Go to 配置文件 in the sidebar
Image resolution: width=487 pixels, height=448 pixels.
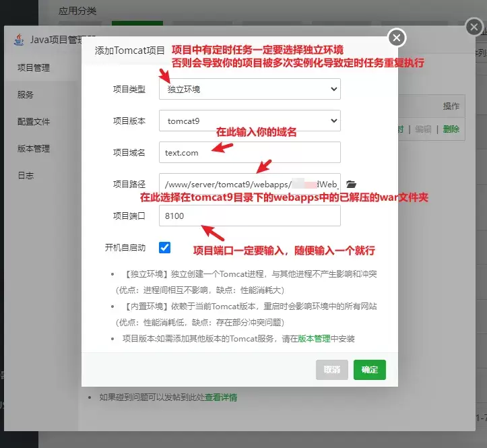click(34, 122)
